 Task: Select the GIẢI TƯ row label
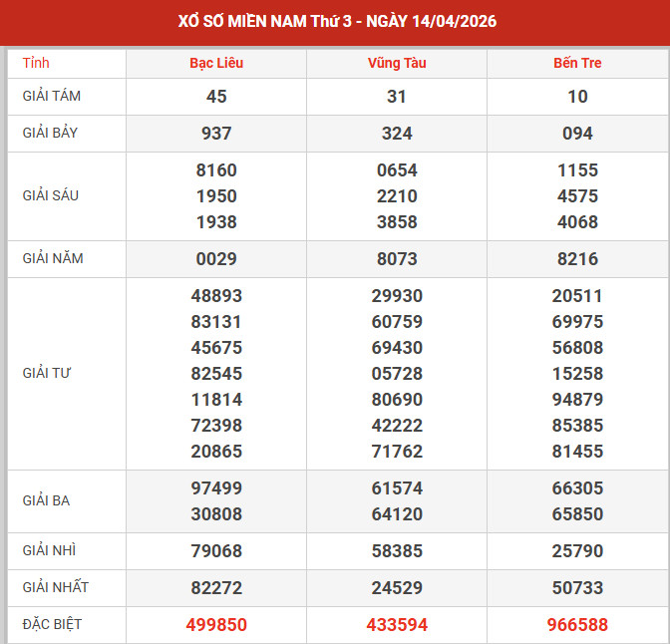coord(47,373)
